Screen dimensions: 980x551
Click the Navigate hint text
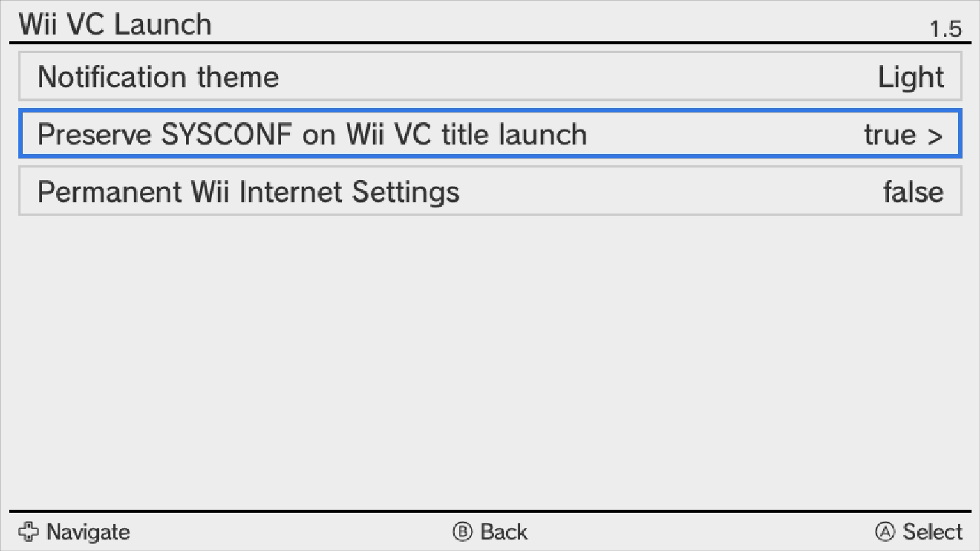88,532
